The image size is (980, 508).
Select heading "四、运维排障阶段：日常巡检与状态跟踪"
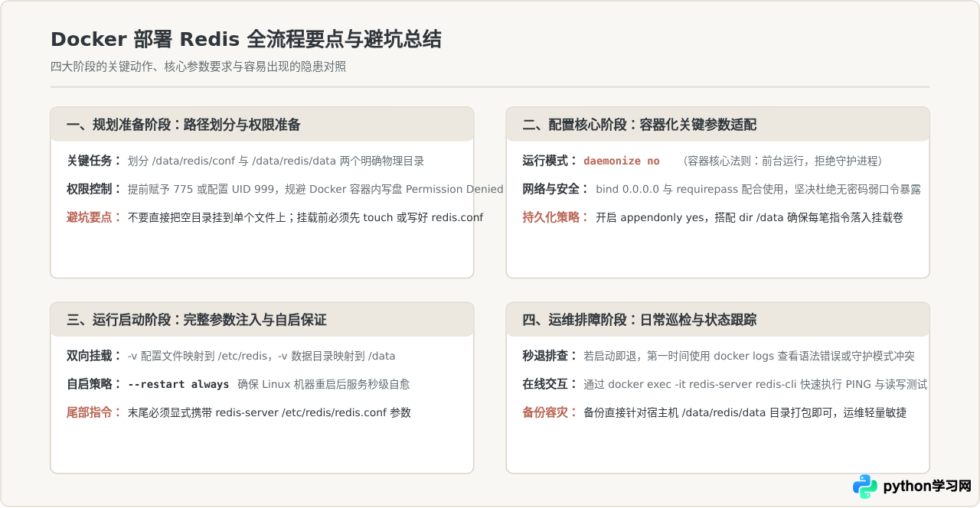tap(640, 320)
